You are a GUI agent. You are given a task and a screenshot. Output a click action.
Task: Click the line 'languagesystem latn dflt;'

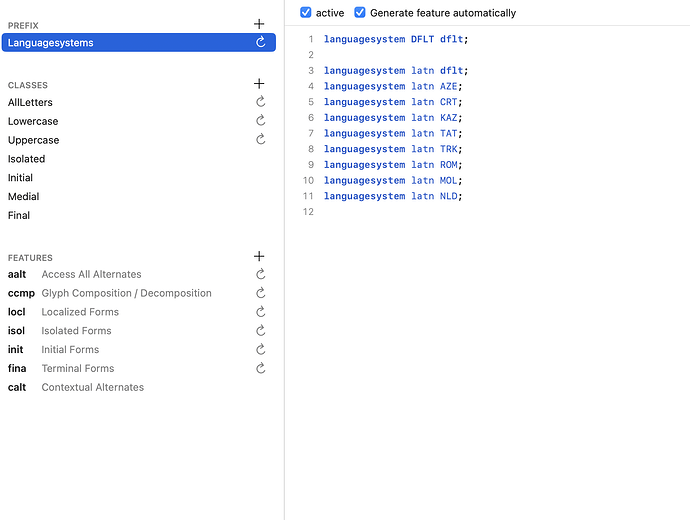396,70
